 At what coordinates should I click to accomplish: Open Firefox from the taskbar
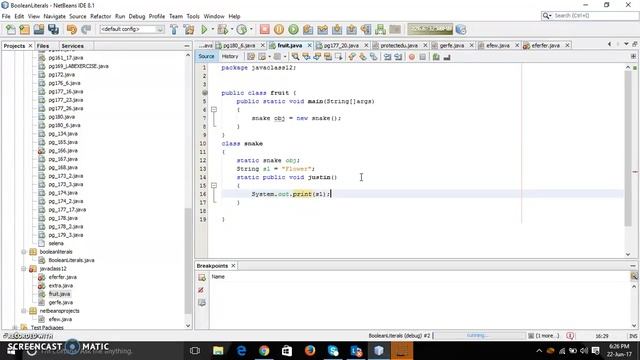(x=310, y=351)
